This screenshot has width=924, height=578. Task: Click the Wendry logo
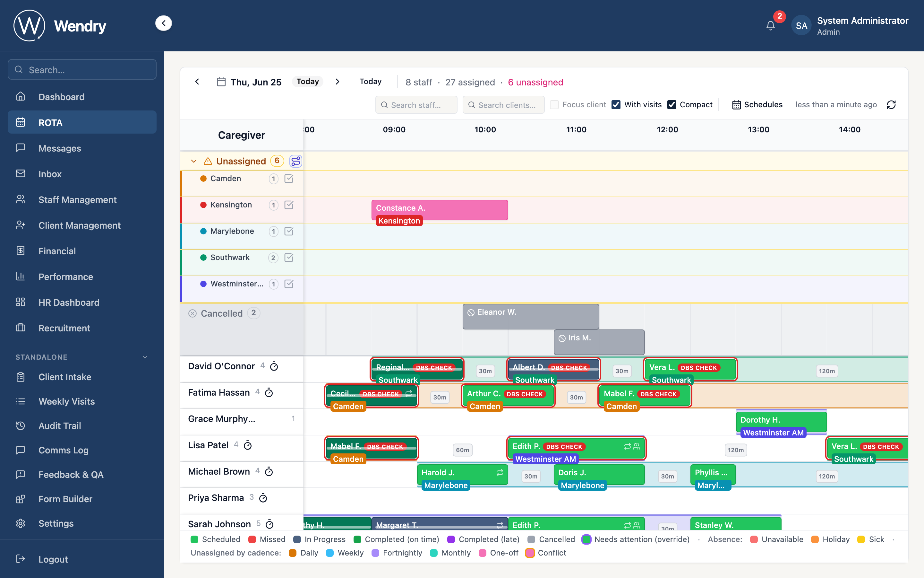point(29,26)
